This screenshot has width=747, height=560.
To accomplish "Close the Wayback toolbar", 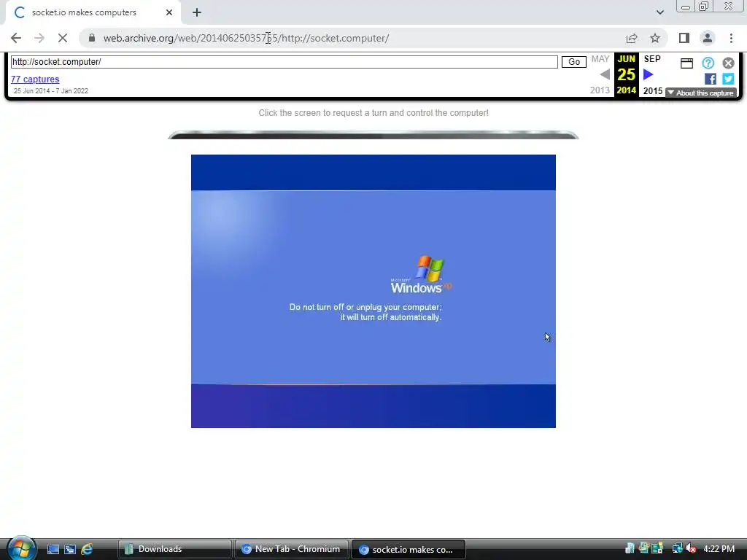I will coord(729,63).
